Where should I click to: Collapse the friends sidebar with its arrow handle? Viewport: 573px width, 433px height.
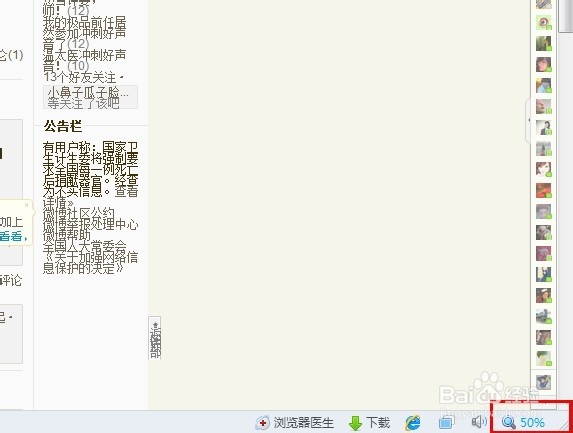[x=528, y=120]
